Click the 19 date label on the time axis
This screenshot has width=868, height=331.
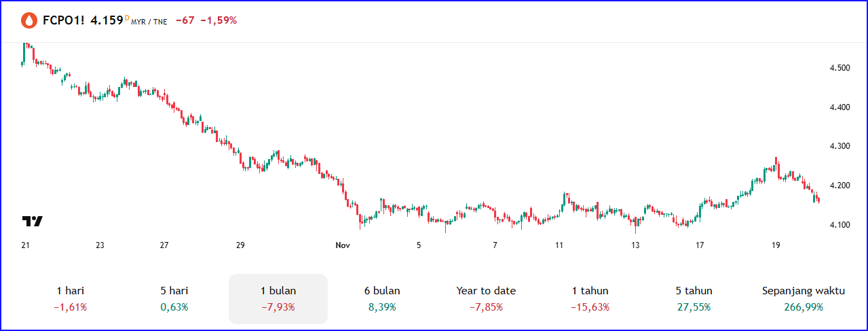[x=776, y=245]
